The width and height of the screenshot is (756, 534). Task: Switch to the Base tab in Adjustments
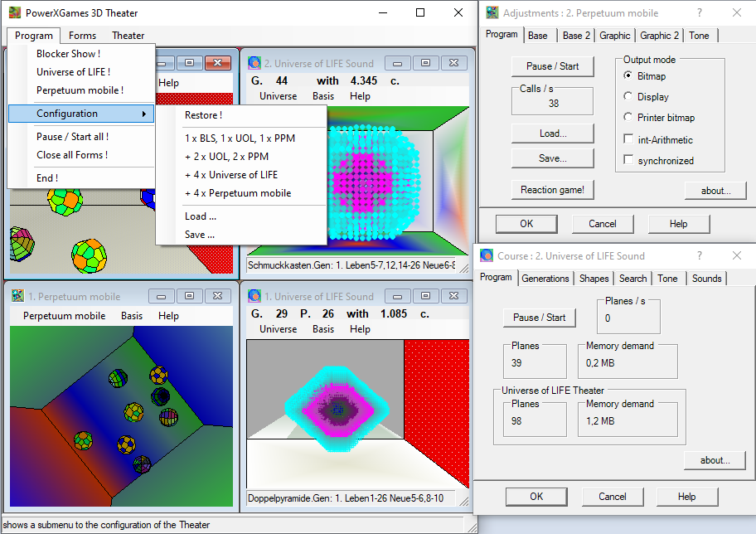click(x=538, y=36)
